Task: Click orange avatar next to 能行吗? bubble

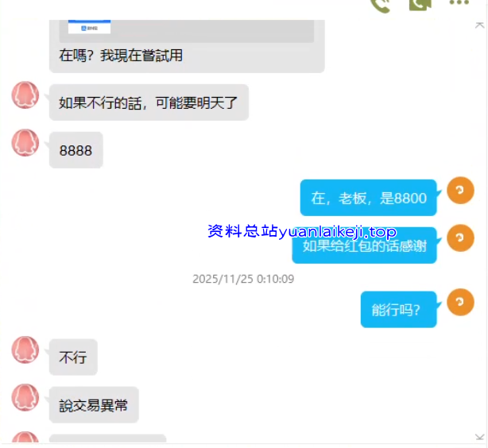Action: pos(460,302)
